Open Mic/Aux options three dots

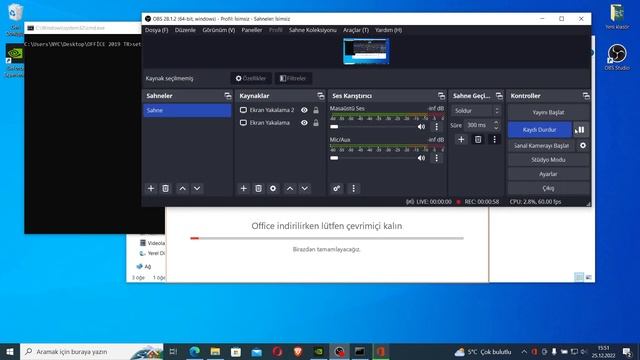[x=436, y=158]
